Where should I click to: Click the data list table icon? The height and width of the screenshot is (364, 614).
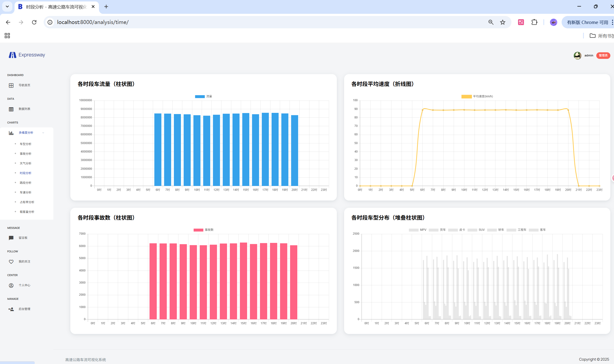pos(11,109)
